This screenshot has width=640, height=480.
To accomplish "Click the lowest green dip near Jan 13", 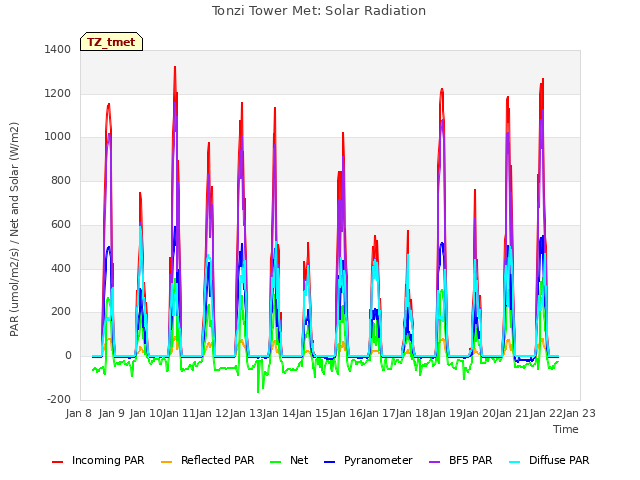I will 258,392.
